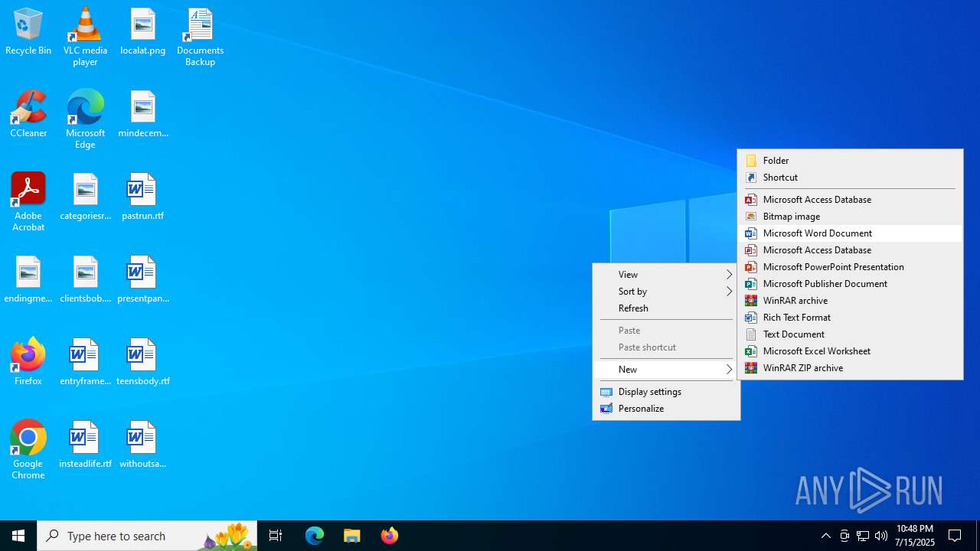Select the categoriesr image file icon
Viewport: 980px width, 551px height.
click(x=85, y=197)
